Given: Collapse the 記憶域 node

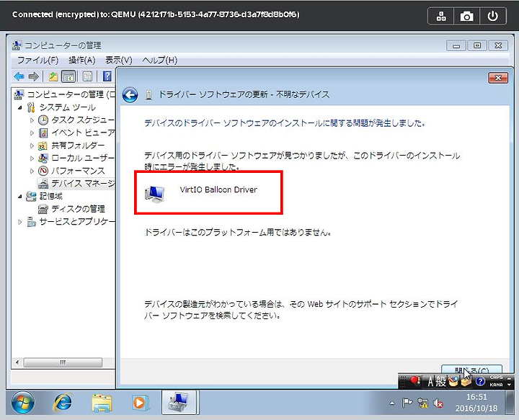Looking at the screenshot, I should [20, 197].
